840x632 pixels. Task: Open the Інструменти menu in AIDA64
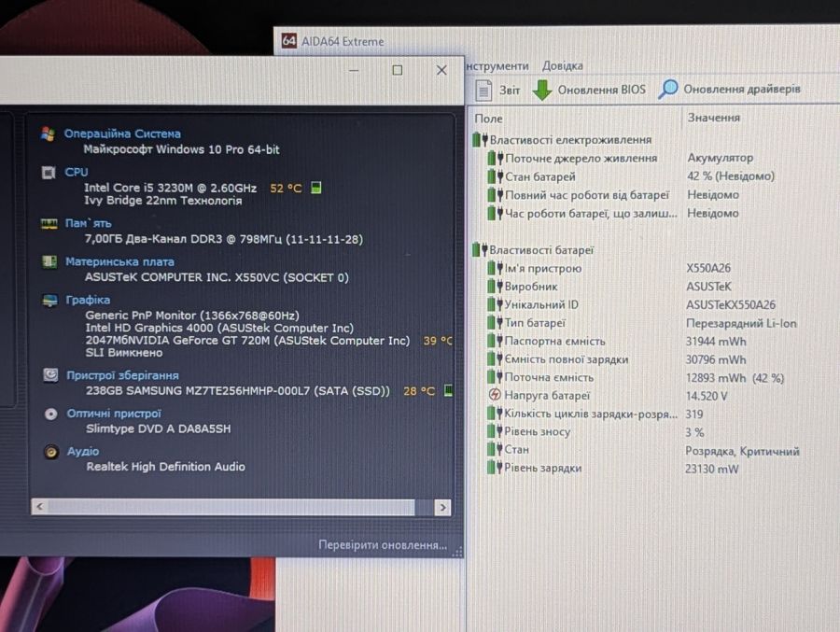[x=497, y=66]
